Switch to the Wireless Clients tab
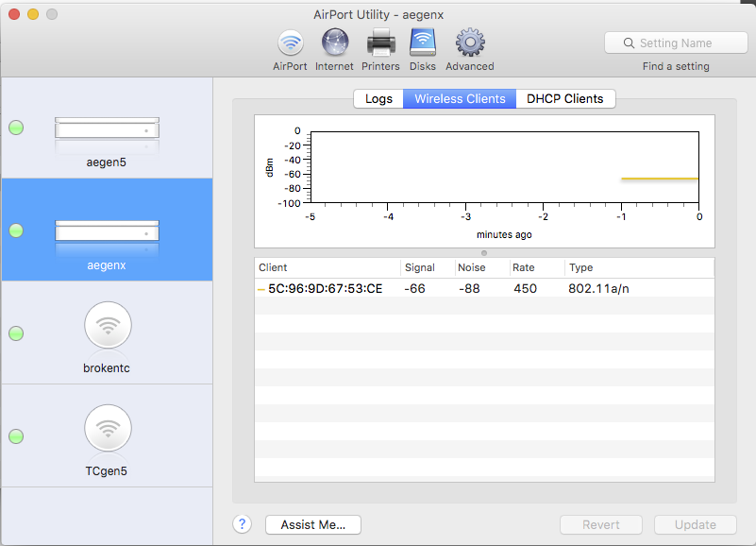This screenshot has height=546, width=756. [x=460, y=98]
